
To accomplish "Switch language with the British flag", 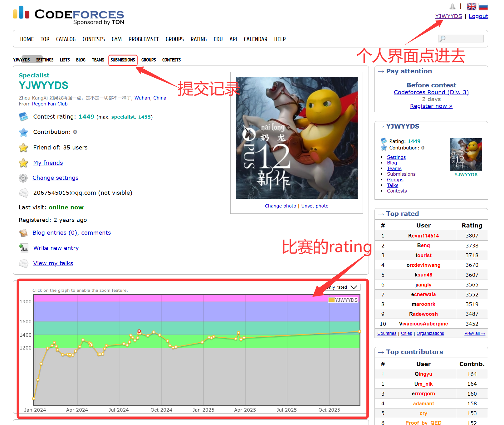I will coord(471,7).
